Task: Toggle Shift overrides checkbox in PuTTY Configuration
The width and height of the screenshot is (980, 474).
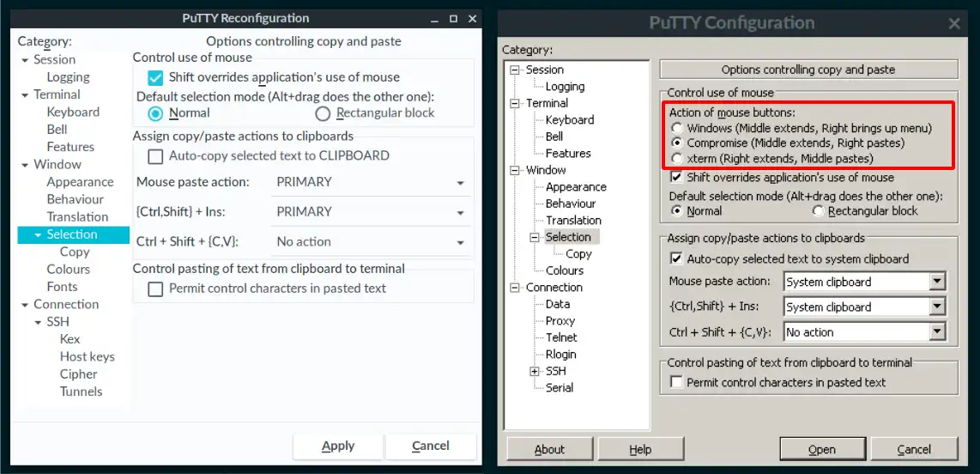Action: (x=676, y=177)
